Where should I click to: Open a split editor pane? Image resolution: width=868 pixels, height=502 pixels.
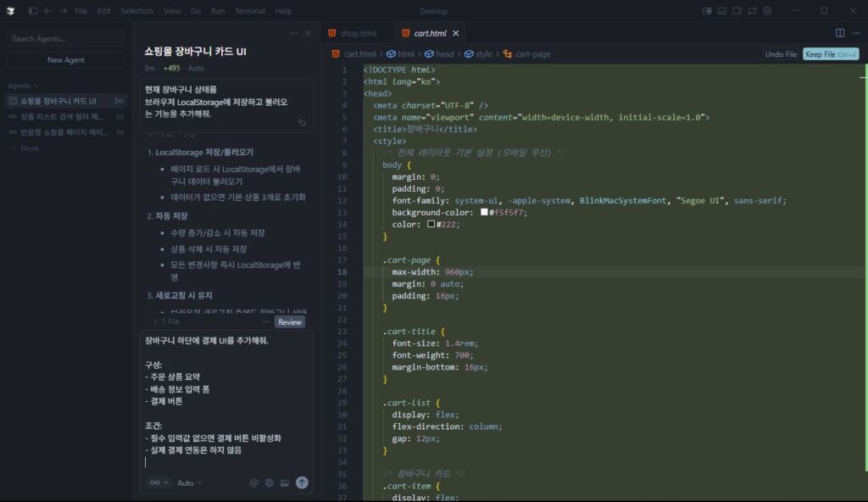(x=840, y=33)
